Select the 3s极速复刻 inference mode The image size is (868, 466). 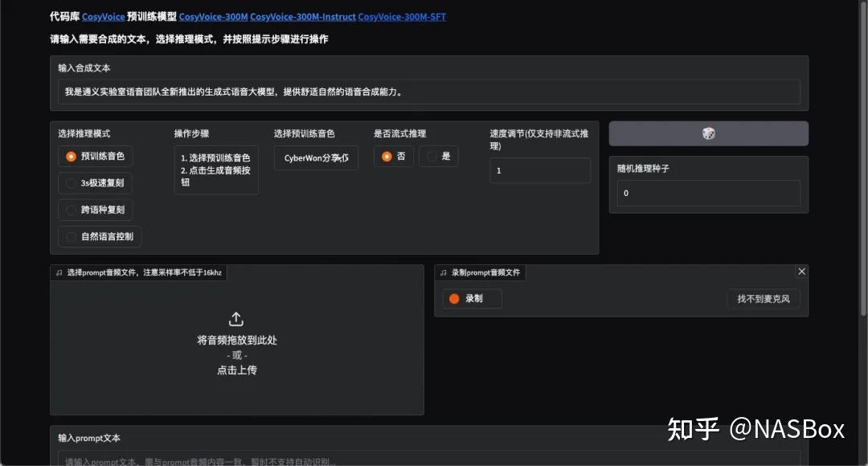[x=72, y=183]
